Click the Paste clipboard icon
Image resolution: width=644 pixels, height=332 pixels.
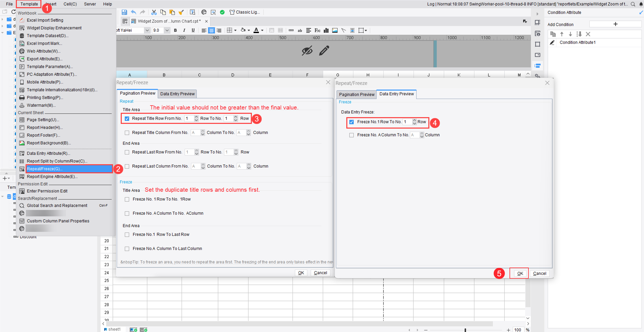172,12
